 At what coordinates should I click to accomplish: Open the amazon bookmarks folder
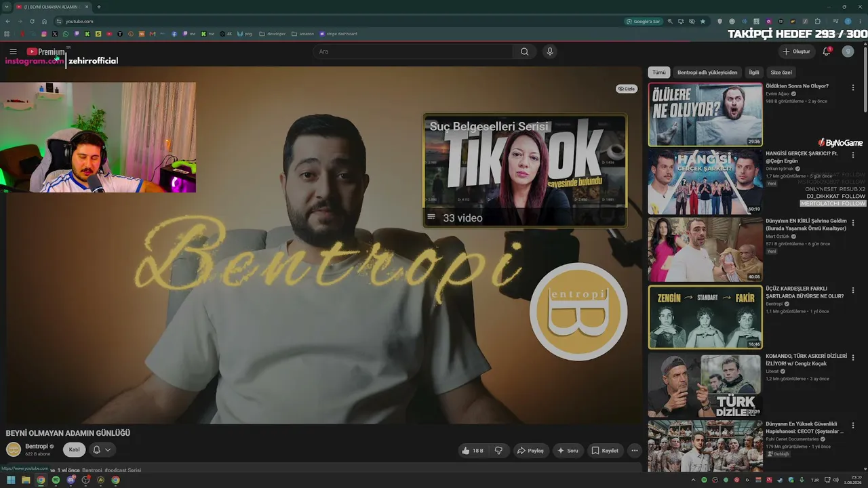(302, 34)
